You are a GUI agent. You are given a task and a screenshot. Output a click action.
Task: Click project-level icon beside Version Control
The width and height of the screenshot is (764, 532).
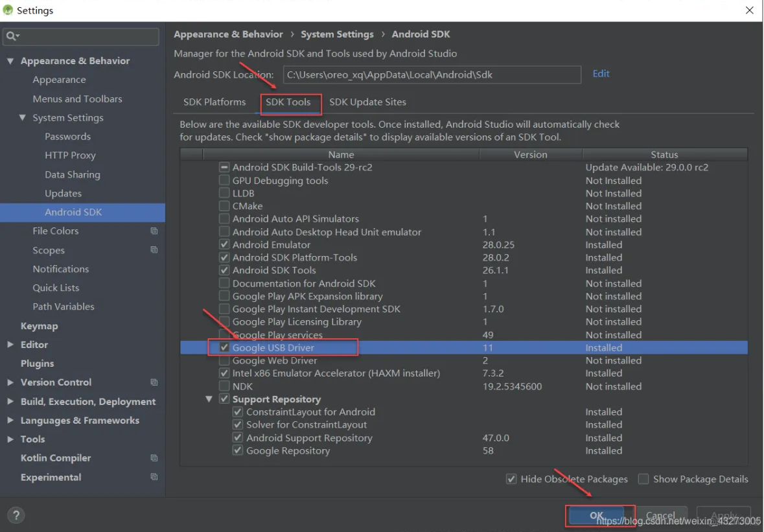[x=154, y=382]
